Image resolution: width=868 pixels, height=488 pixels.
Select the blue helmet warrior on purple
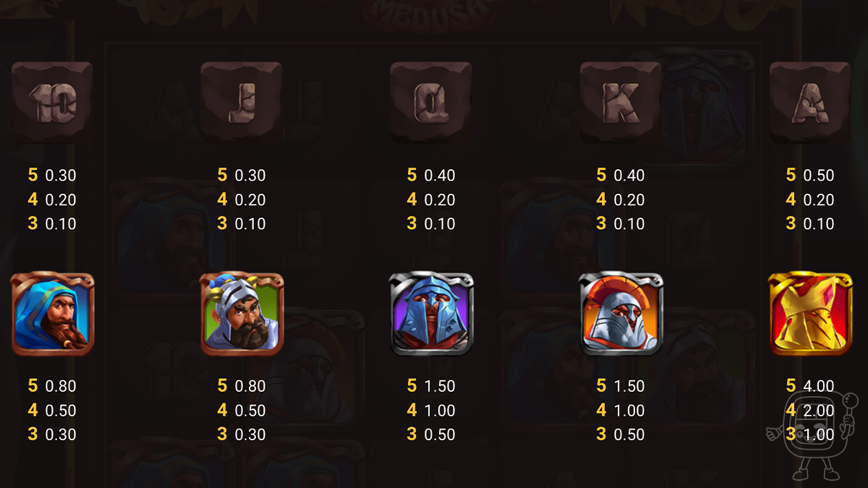[x=431, y=314]
